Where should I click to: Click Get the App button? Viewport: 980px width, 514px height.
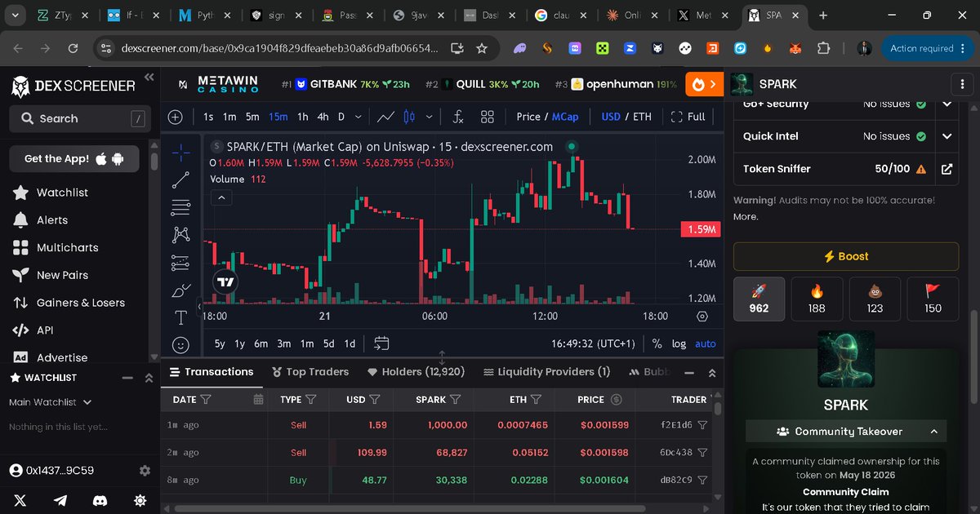pos(74,159)
